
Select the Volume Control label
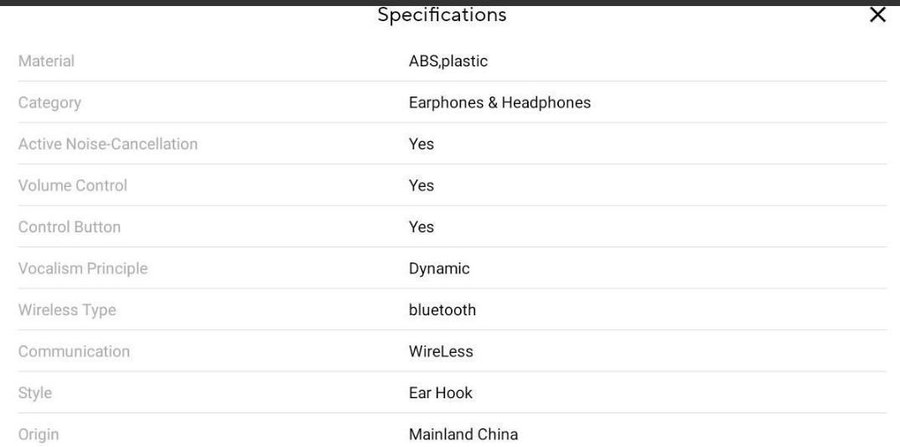(73, 185)
